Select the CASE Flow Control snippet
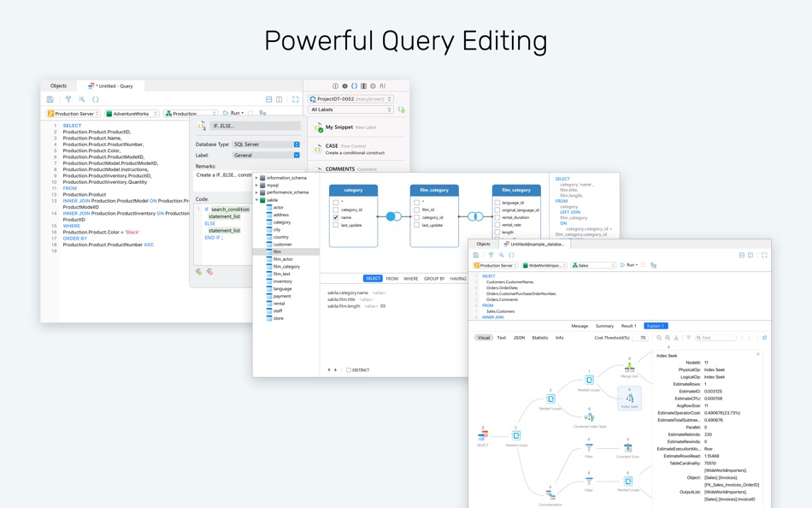Screen dimensions: 812x508 (356, 150)
